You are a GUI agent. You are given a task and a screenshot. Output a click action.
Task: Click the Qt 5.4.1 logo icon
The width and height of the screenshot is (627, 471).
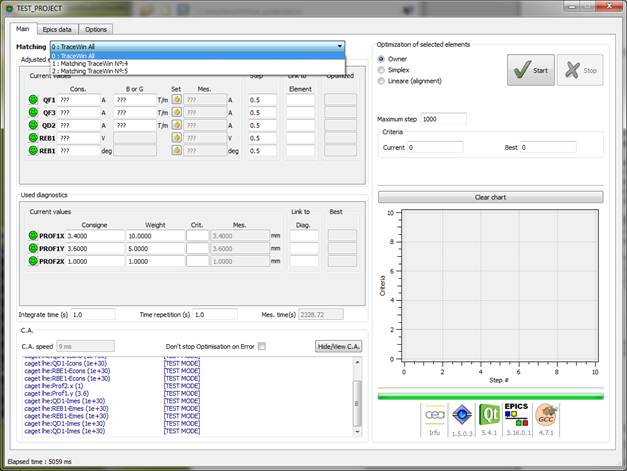(x=489, y=415)
